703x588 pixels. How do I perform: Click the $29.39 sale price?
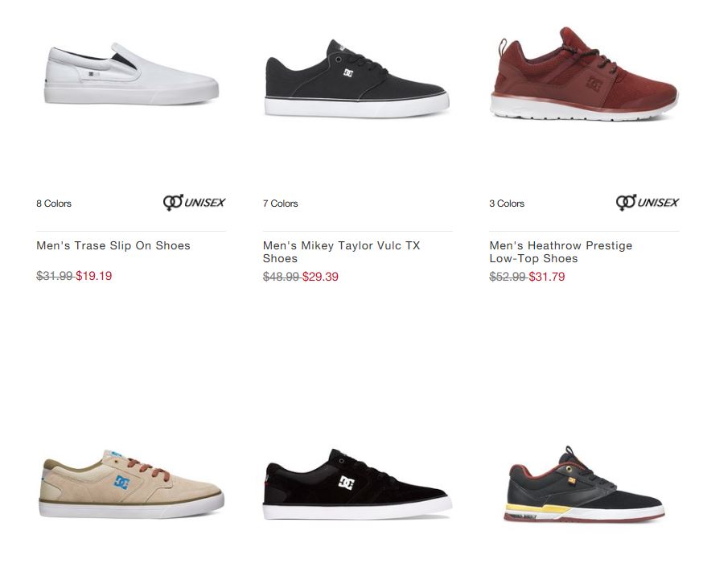point(320,276)
